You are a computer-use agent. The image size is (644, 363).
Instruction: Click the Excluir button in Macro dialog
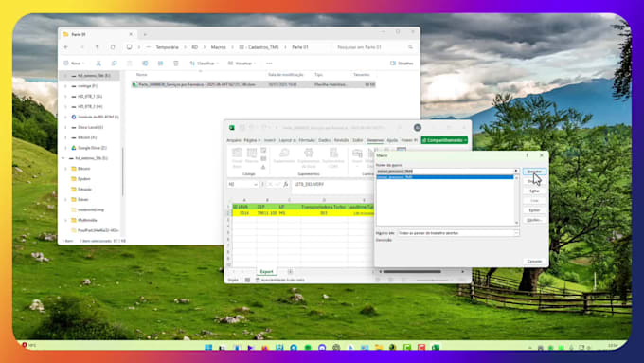[x=534, y=210]
